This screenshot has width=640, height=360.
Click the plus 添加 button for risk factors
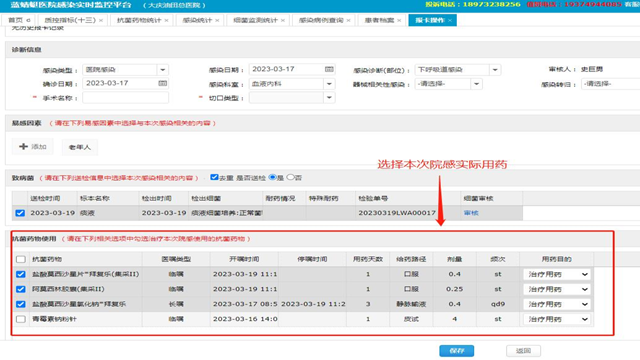point(33,147)
